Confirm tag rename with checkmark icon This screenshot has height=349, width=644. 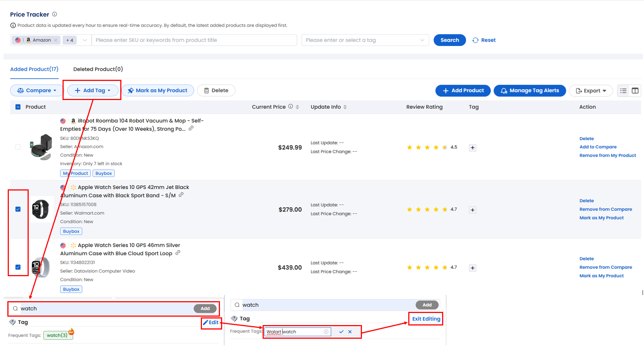tap(341, 332)
